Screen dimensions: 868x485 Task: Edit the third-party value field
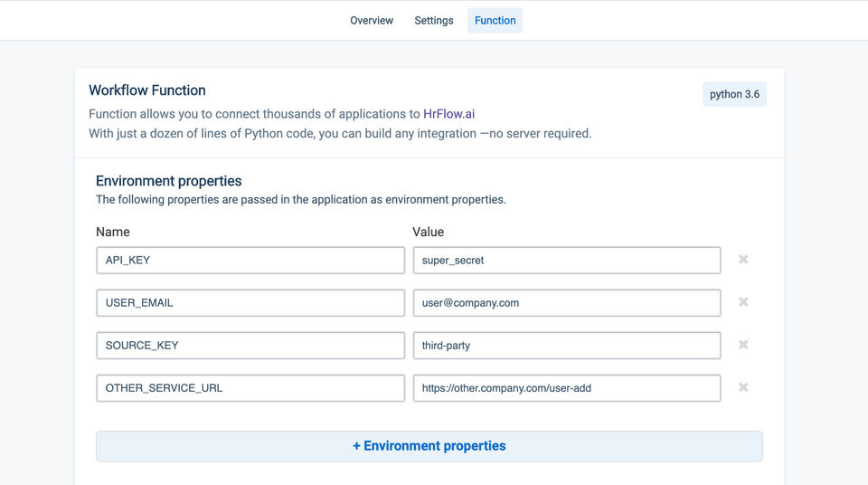[567, 346]
